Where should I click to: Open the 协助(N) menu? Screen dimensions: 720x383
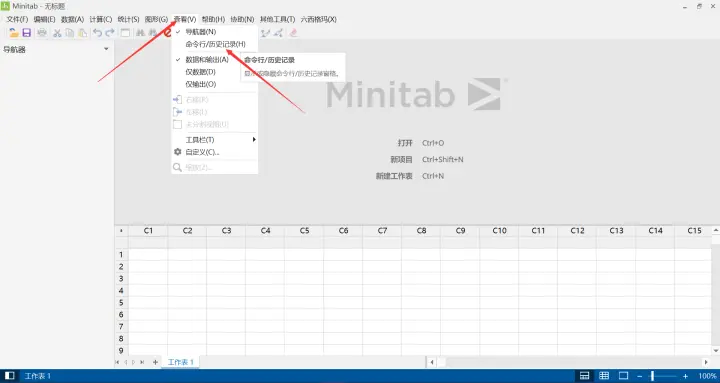point(242,19)
